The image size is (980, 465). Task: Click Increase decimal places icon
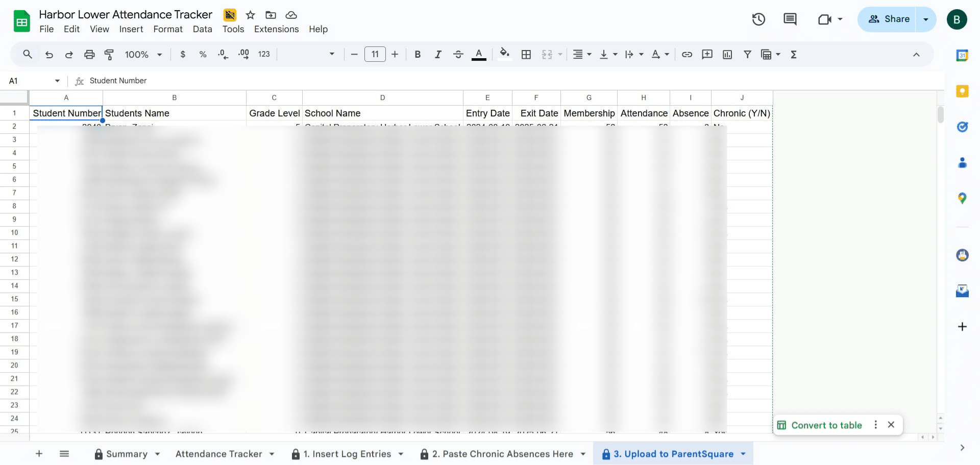click(x=243, y=54)
